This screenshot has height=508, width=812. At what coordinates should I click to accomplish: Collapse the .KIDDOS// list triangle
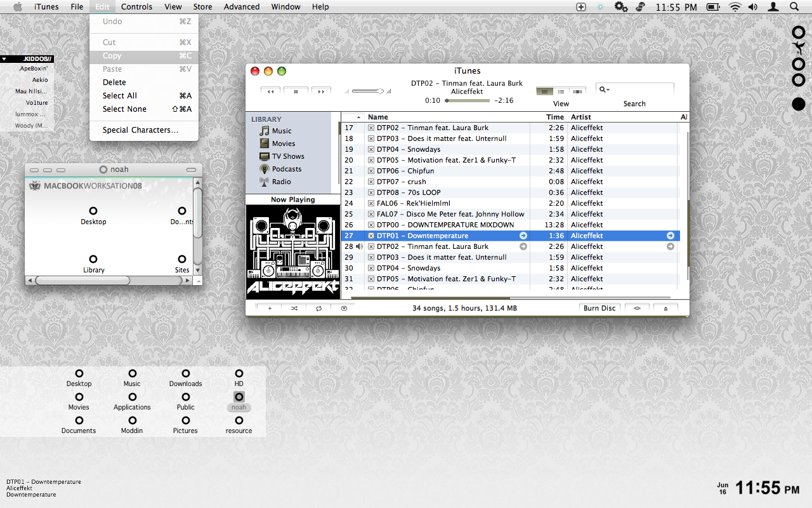[4, 59]
